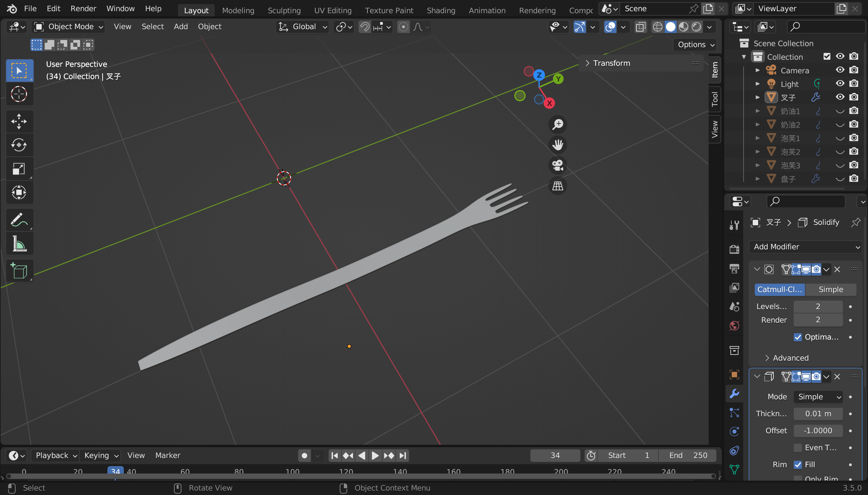This screenshot has width=868, height=495.
Task: Activate the Transform tool
Action: click(x=19, y=193)
